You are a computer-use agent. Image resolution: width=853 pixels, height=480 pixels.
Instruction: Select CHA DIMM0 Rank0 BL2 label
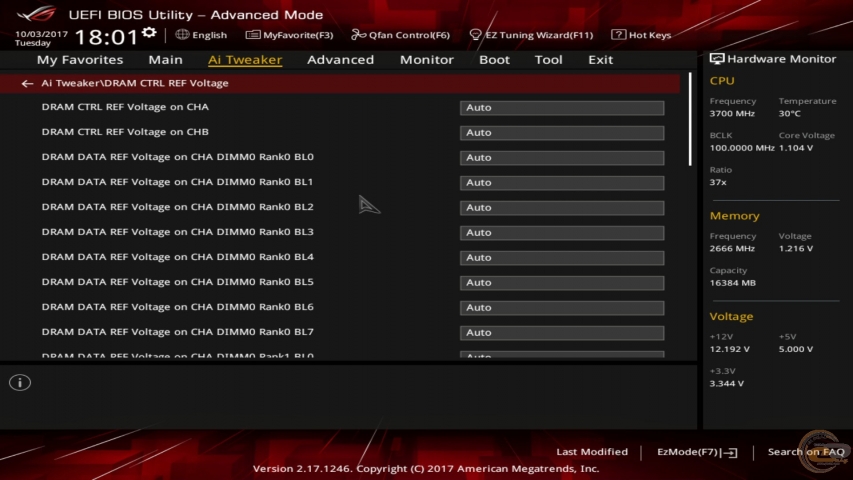(177, 207)
